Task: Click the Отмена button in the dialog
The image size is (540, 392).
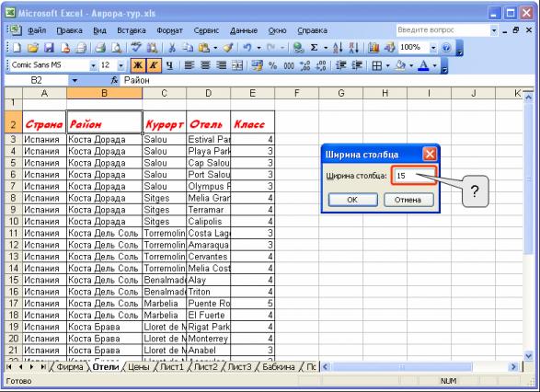Action: (x=408, y=200)
